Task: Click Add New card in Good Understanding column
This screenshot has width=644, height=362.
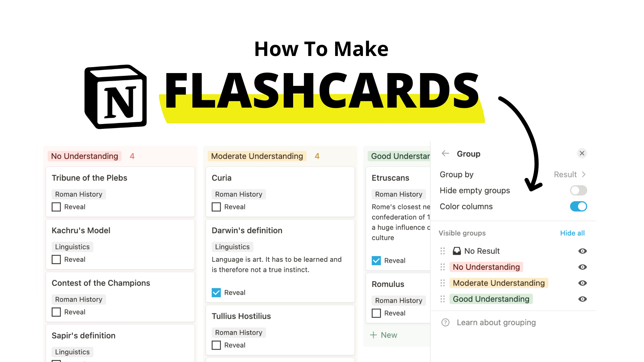Action: point(383,335)
